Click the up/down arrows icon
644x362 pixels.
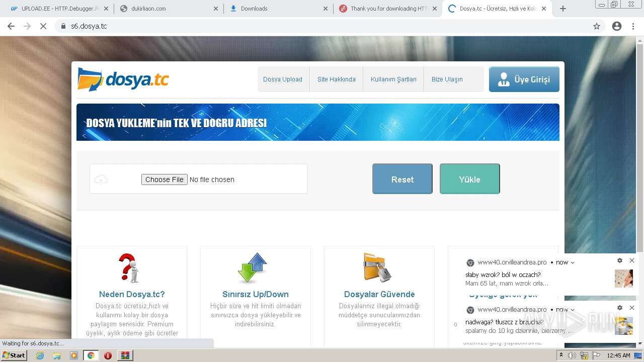pyautogui.click(x=253, y=268)
